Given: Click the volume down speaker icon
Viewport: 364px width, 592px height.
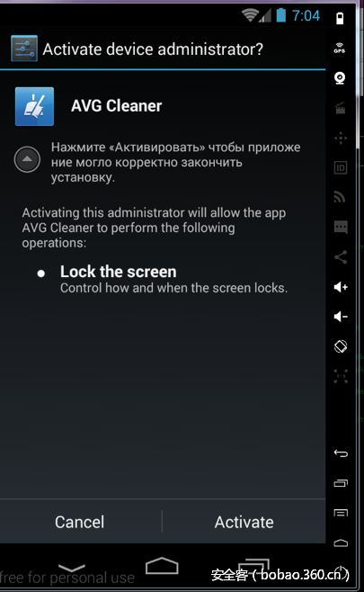Looking at the screenshot, I should [341, 317].
